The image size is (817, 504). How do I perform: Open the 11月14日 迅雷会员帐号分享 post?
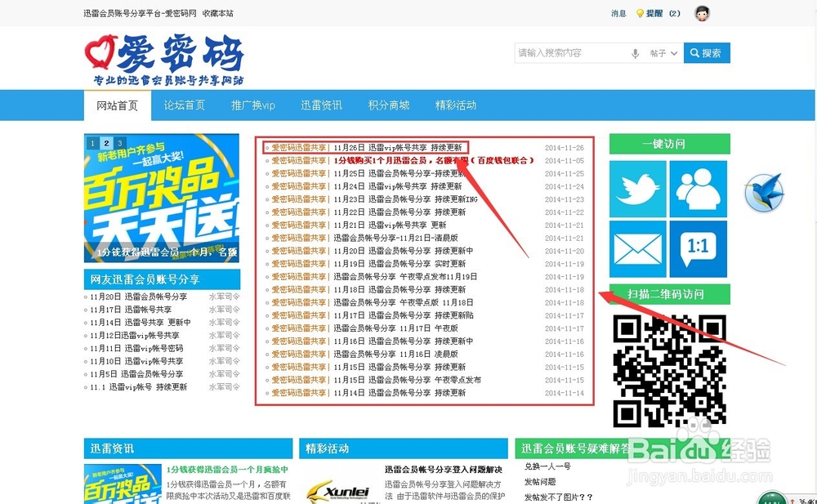[x=400, y=393]
